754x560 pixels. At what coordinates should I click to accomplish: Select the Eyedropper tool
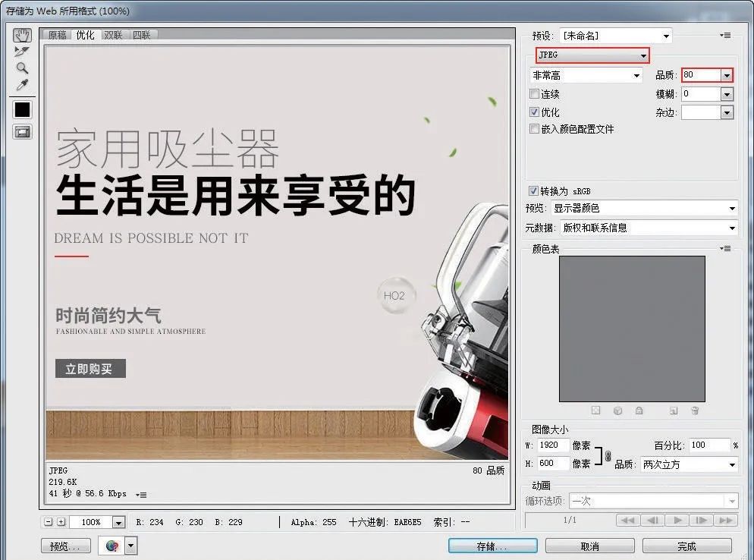22,85
